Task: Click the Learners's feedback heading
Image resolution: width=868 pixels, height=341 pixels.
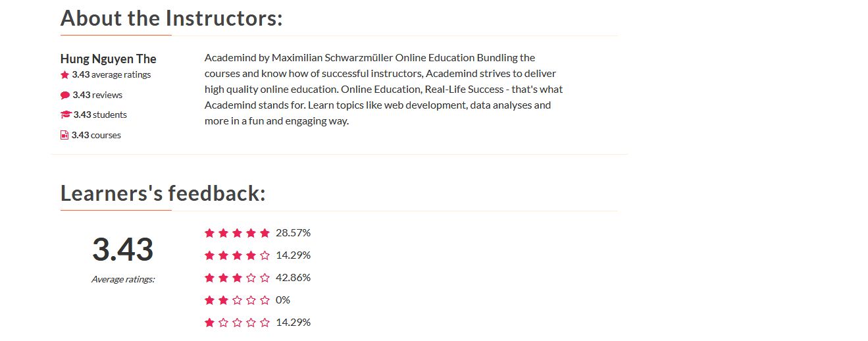Action: [x=163, y=194]
